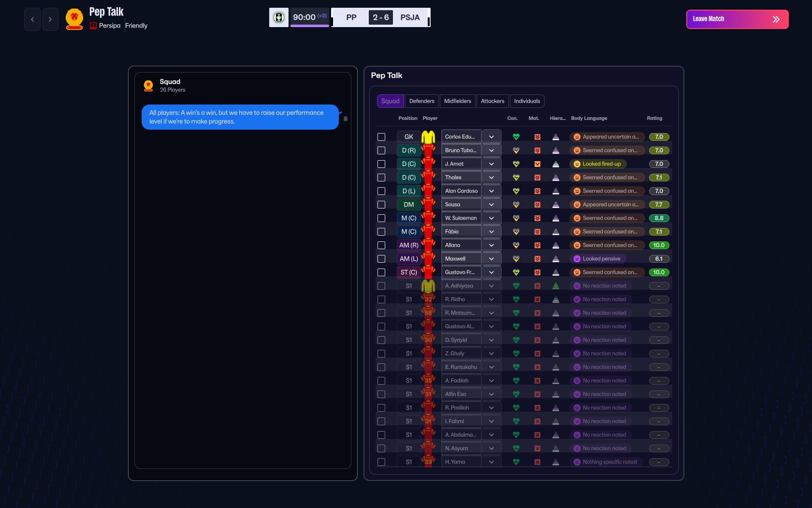Open Fábio's chevron dropdown
Screen dimensions: 812x508
[492, 231]
